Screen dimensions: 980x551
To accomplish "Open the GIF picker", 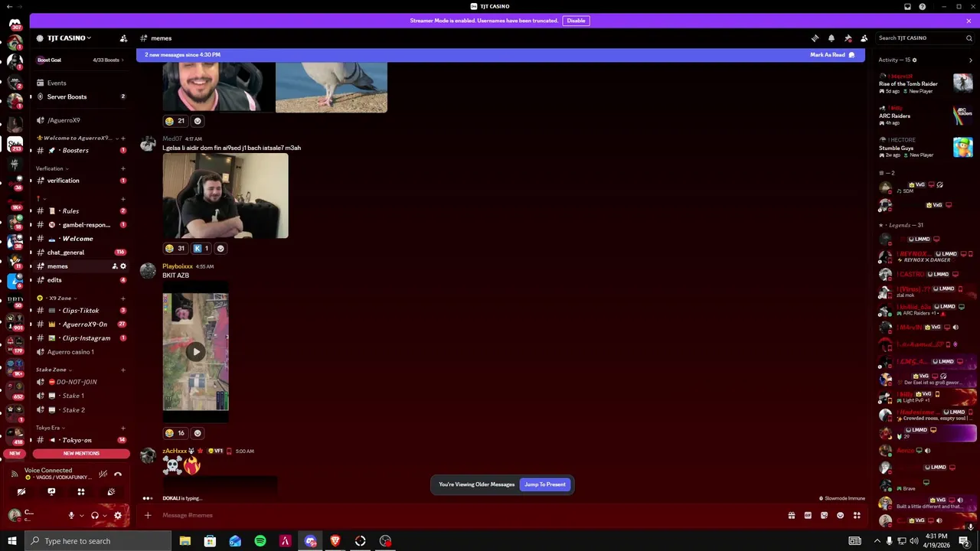I will click(x=808, y=515).
